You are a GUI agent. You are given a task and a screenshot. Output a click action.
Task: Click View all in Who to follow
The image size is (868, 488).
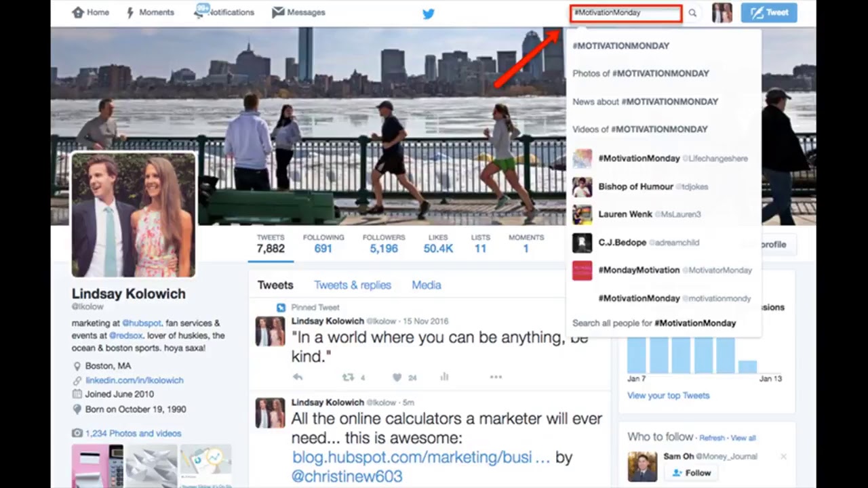click(743, 438)
